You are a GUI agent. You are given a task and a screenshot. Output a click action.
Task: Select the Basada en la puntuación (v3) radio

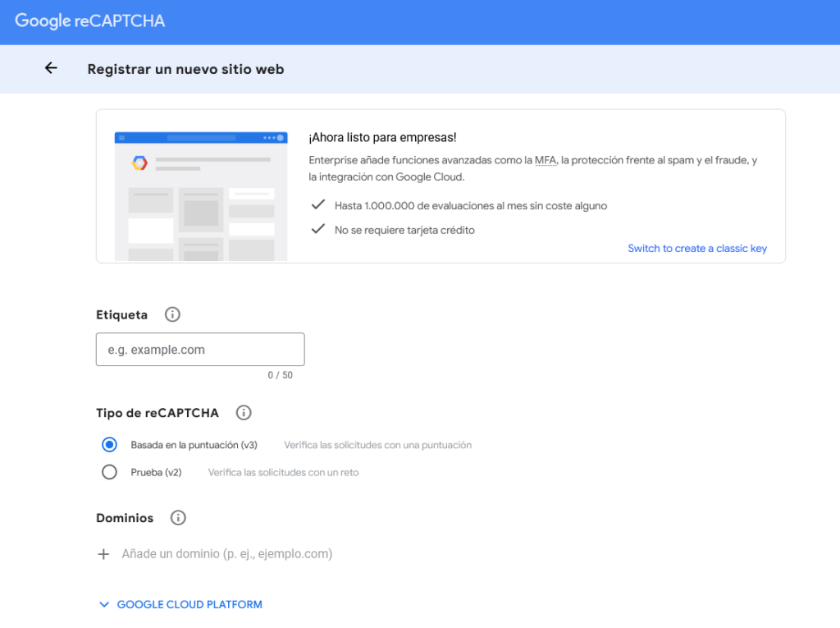point(107,444)
